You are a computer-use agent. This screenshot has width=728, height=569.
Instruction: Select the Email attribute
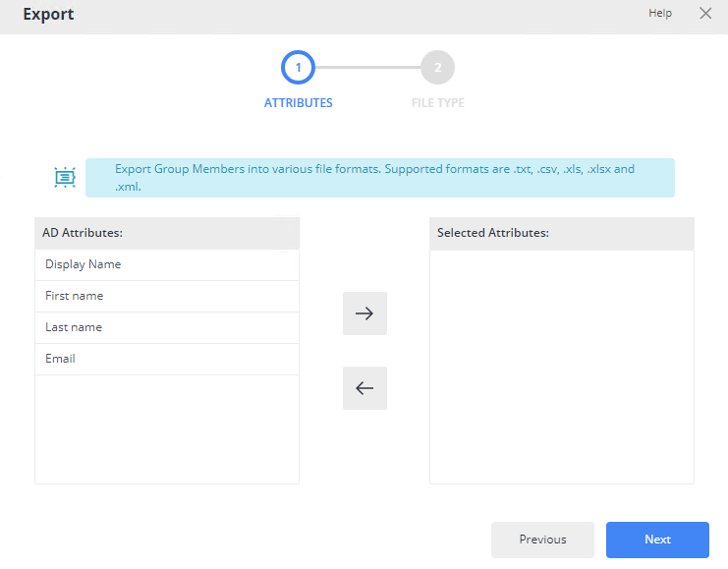167,359
